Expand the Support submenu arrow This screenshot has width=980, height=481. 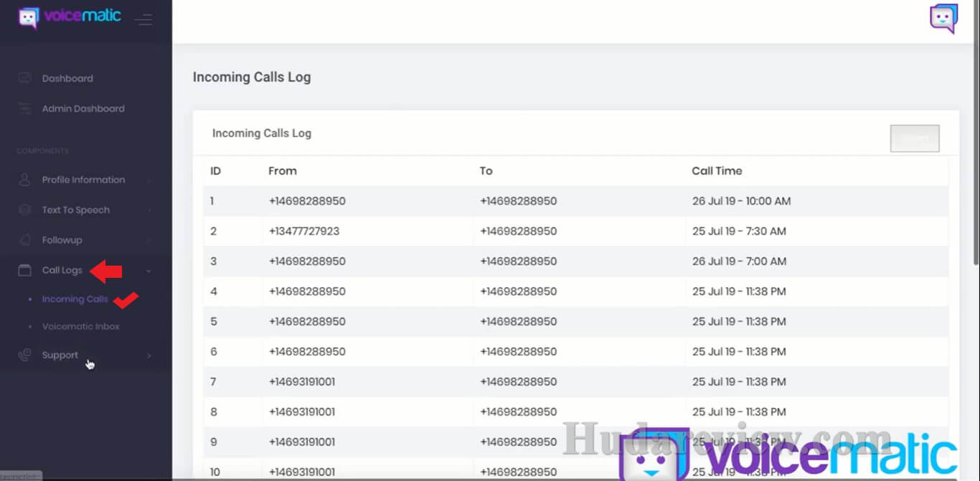(x=149, y=355)
